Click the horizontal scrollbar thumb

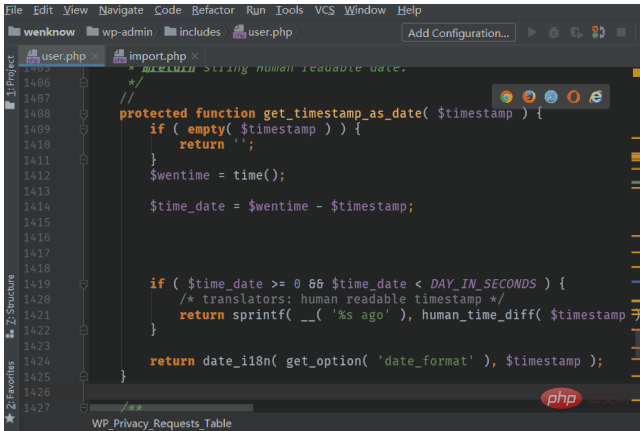click(x=171, y=407)
